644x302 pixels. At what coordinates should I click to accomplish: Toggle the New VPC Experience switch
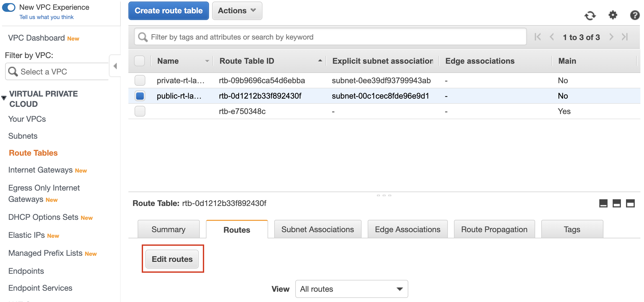[9, 7]
